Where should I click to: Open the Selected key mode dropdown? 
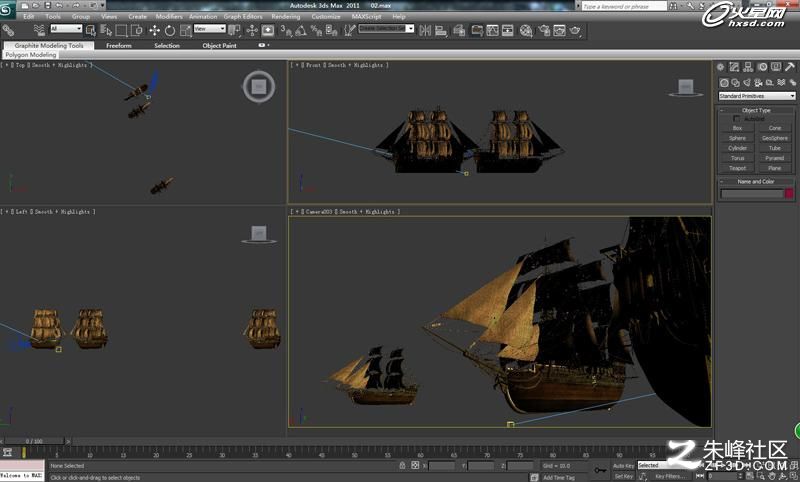tap(668, 465)
